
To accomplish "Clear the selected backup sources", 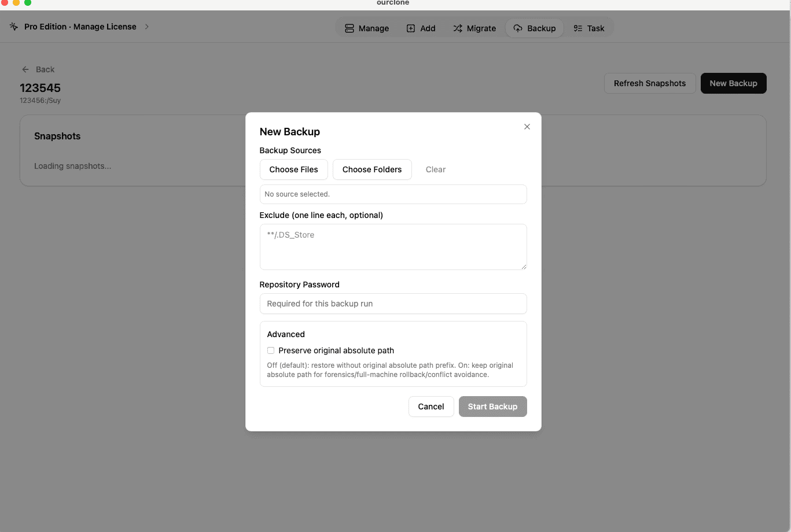I will [435, 169].
